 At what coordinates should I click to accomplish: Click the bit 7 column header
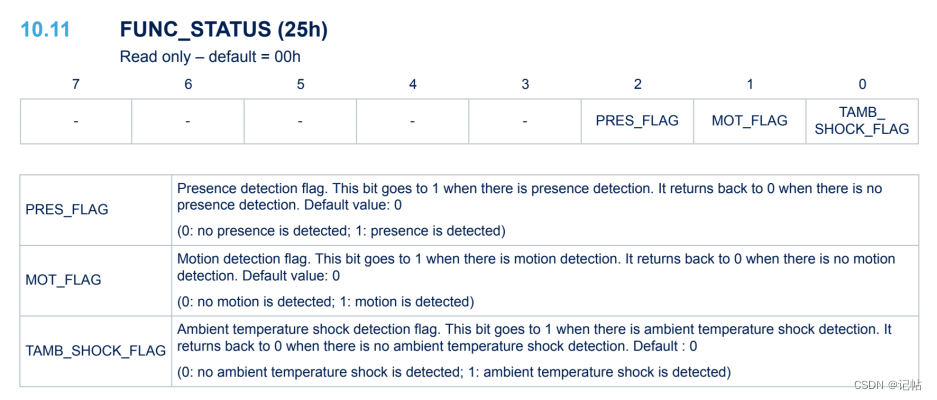[x=76, y=85]
